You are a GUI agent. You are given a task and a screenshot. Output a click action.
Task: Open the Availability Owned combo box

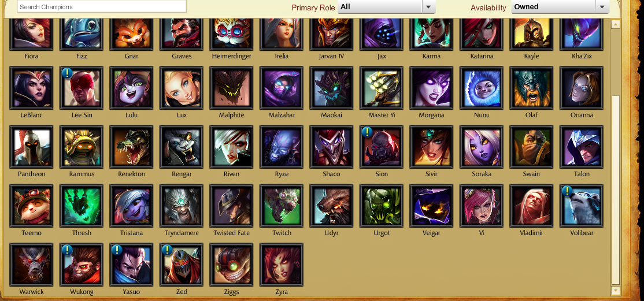click(560, 6)
